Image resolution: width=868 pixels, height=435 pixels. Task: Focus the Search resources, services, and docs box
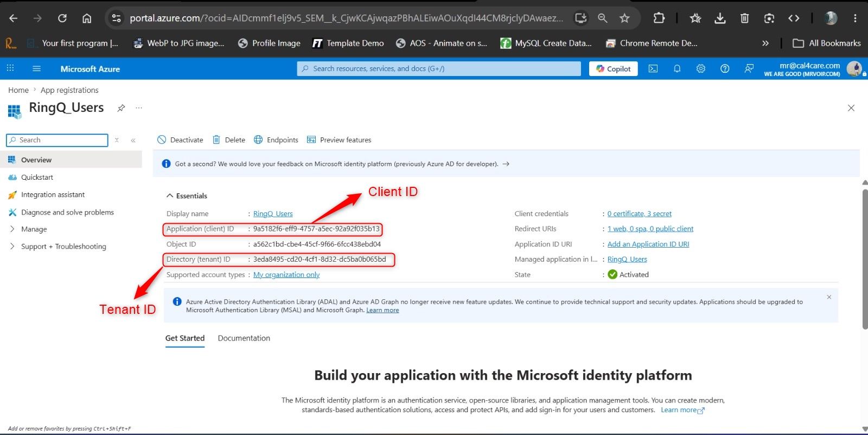click(x=439, y=68)
